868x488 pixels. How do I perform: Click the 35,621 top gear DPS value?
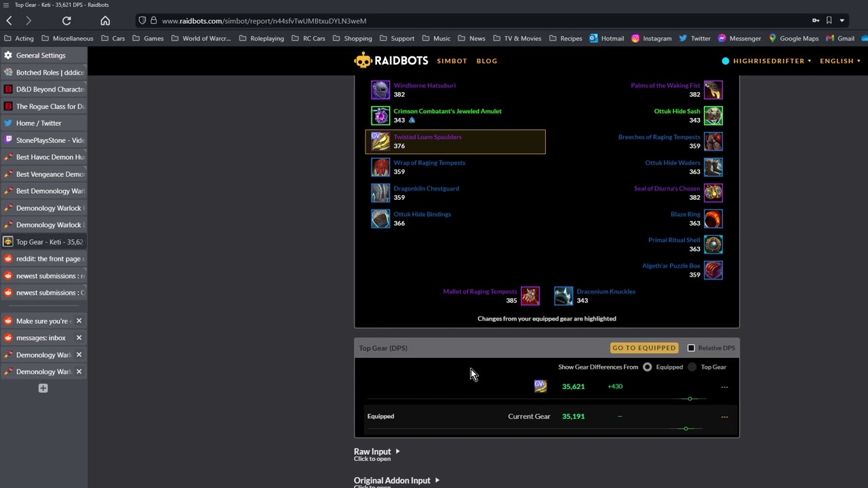point(573,386)
